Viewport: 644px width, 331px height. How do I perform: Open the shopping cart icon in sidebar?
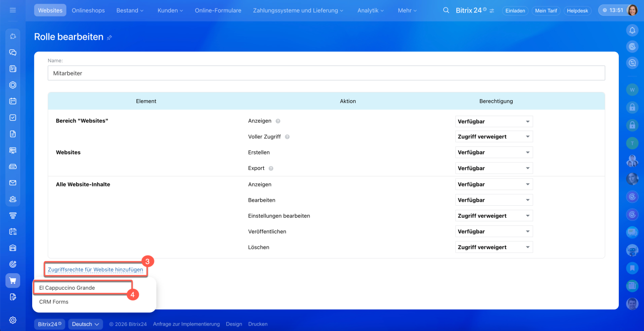click(13, 281)
